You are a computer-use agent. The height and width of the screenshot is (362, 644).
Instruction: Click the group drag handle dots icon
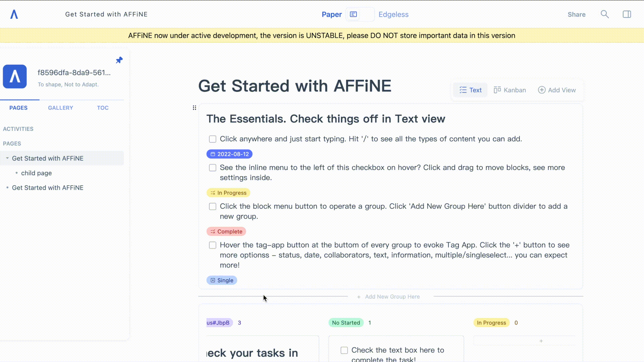[x=194, y=108]
